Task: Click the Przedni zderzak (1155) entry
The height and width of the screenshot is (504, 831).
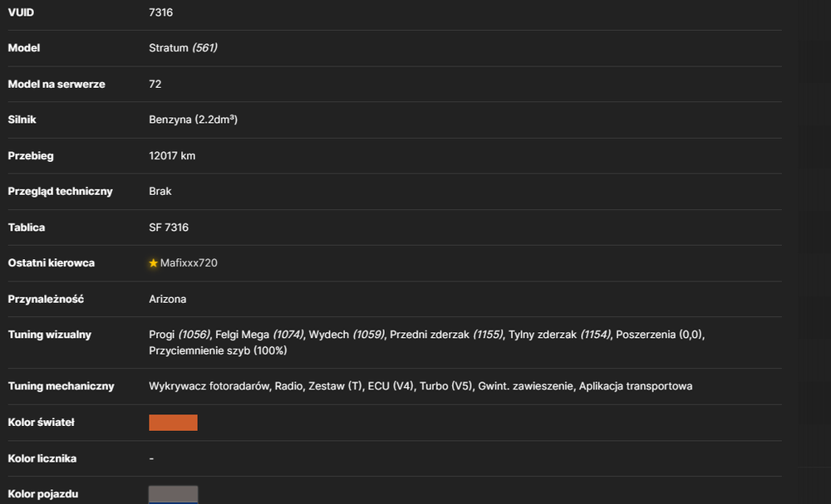Action: click(x=446, y=335)
